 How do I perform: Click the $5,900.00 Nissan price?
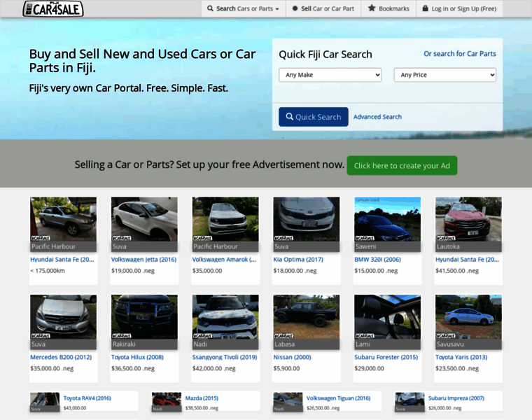tap(287, 368)
